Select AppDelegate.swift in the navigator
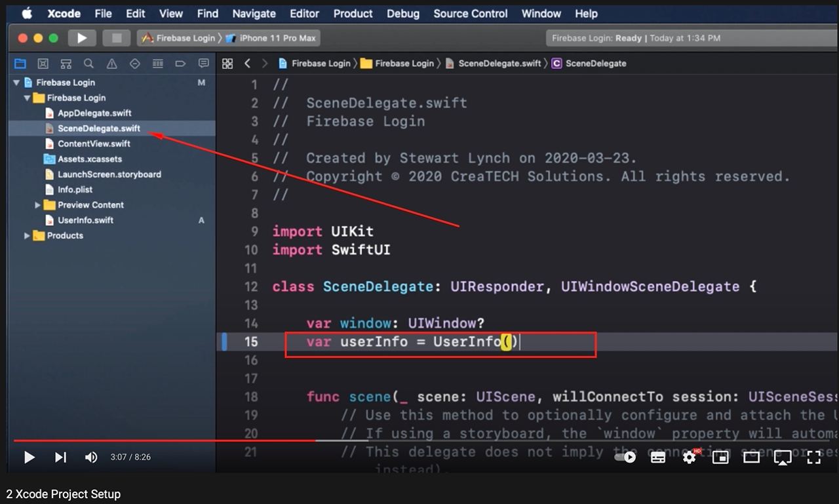This screenshot has width=839, height=504. point(94,113)
